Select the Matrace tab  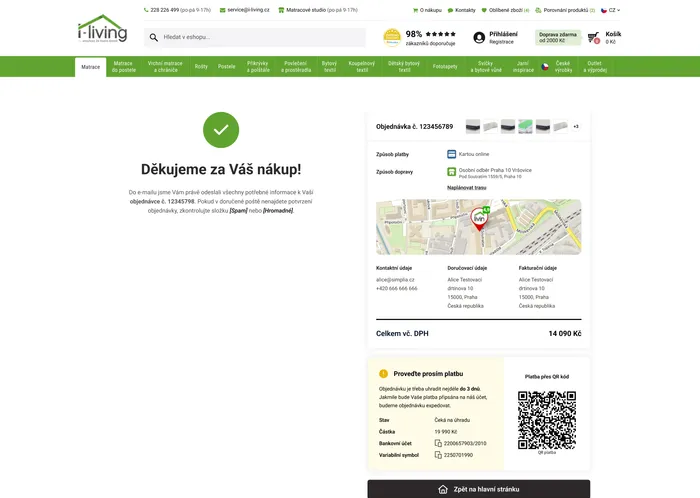click(91, 67)
